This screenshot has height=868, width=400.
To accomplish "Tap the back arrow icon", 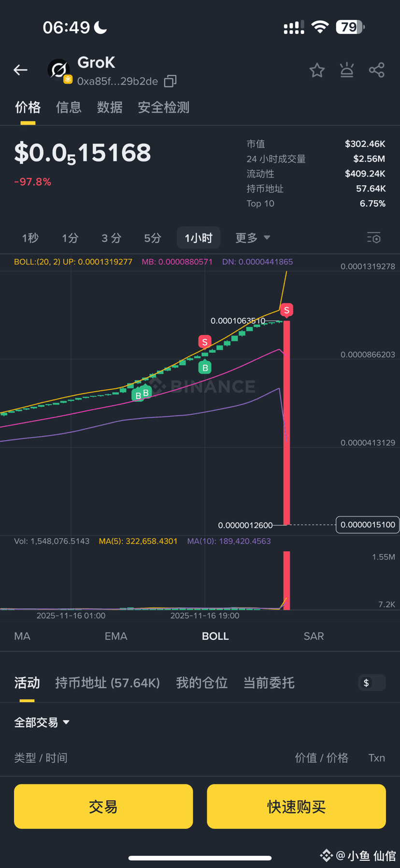I will pyautogui.click(x=20, y=70).
